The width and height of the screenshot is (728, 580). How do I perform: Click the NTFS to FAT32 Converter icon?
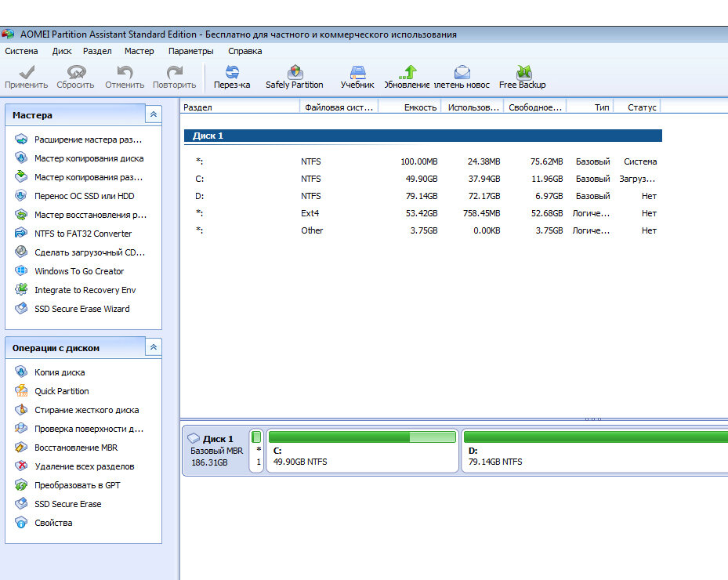pos(21,233)
